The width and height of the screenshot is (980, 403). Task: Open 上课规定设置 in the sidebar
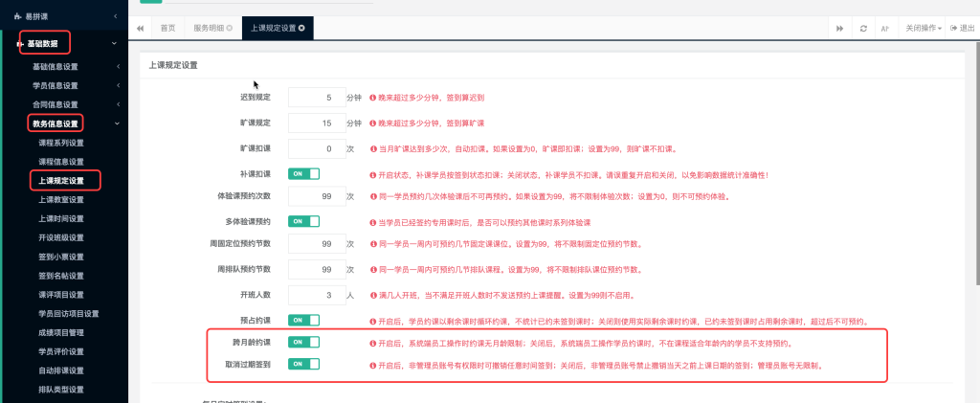61,181
